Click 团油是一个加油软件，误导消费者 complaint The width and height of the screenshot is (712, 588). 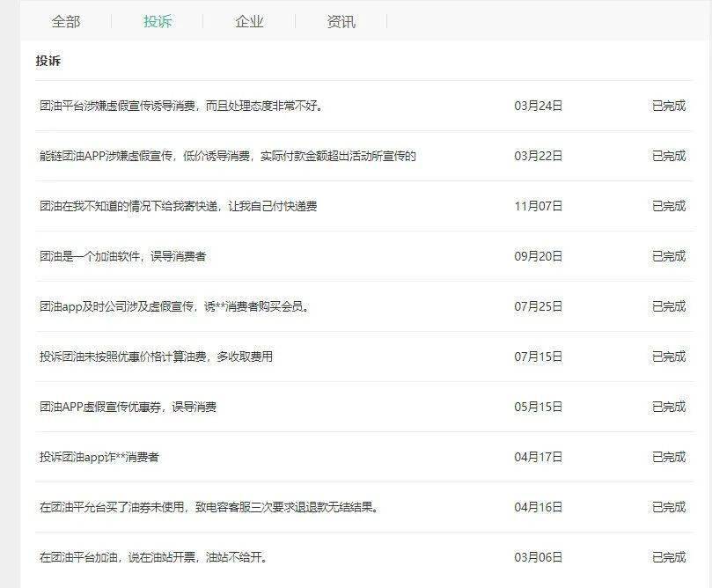pos(122,256)
